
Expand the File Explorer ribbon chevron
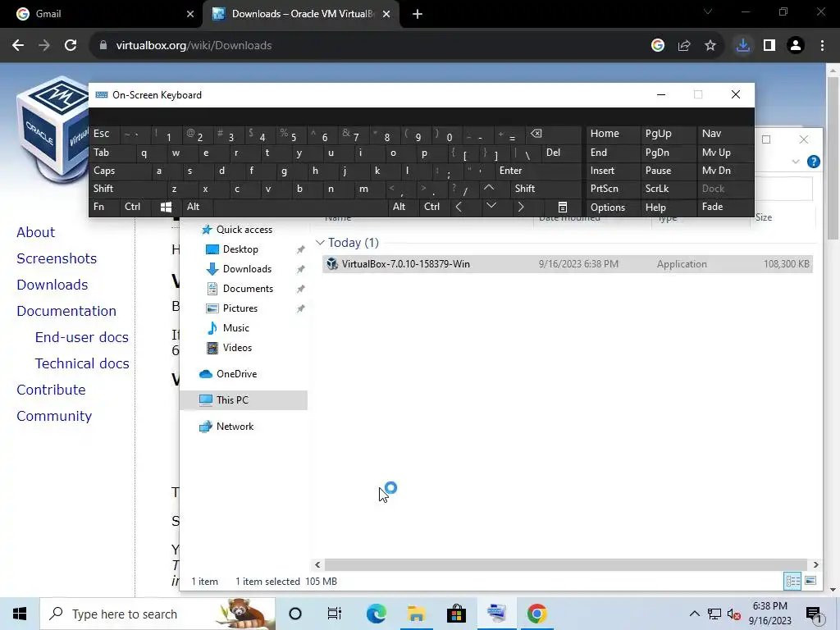coord(796,162)
